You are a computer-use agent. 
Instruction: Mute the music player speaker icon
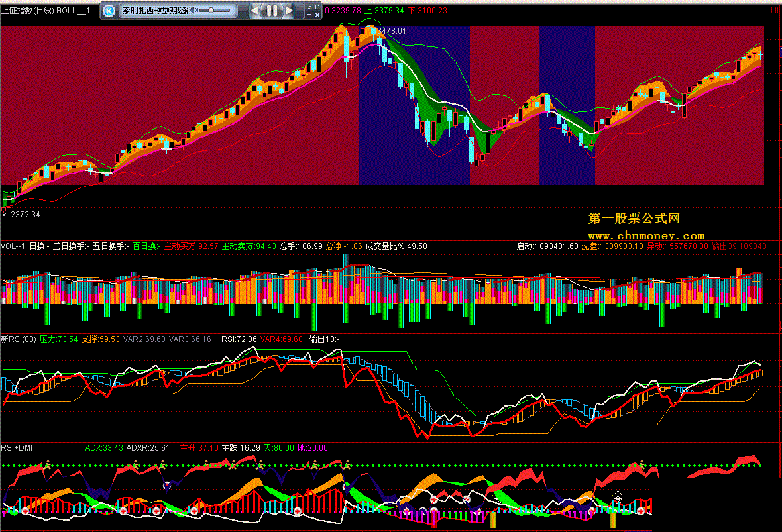194,10
